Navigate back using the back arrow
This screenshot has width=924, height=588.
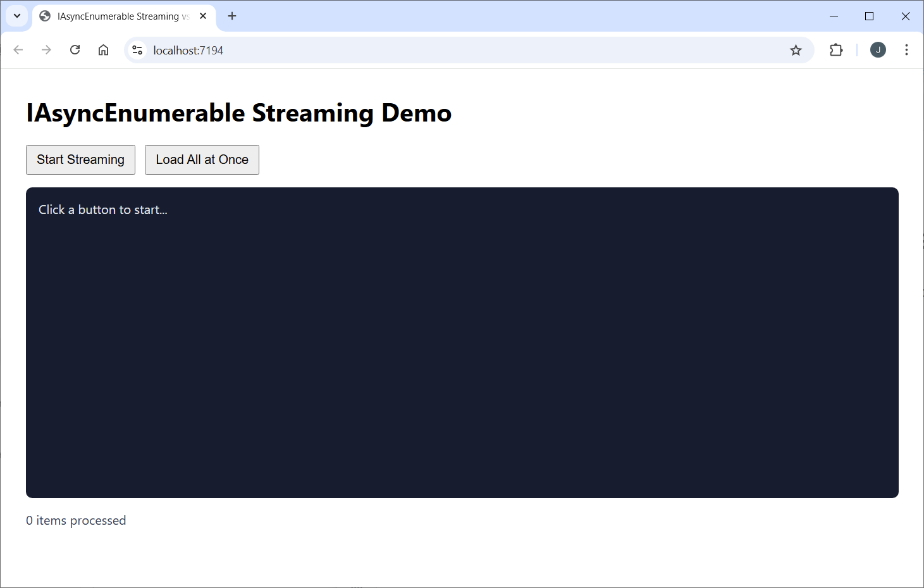tap(18, 49)
